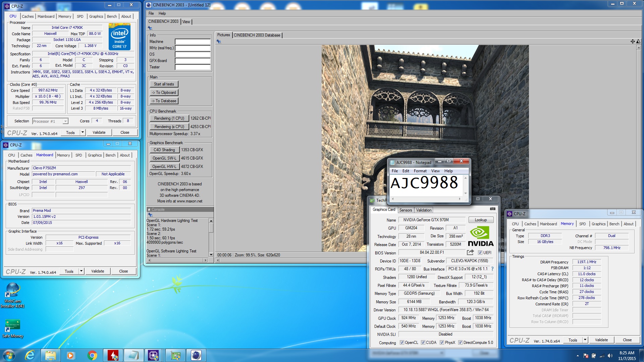The height and width of the screenshot is (362, 644).
Task: Click the purple CPU-Z taskbar icon
Action: (x=154, y=355)
